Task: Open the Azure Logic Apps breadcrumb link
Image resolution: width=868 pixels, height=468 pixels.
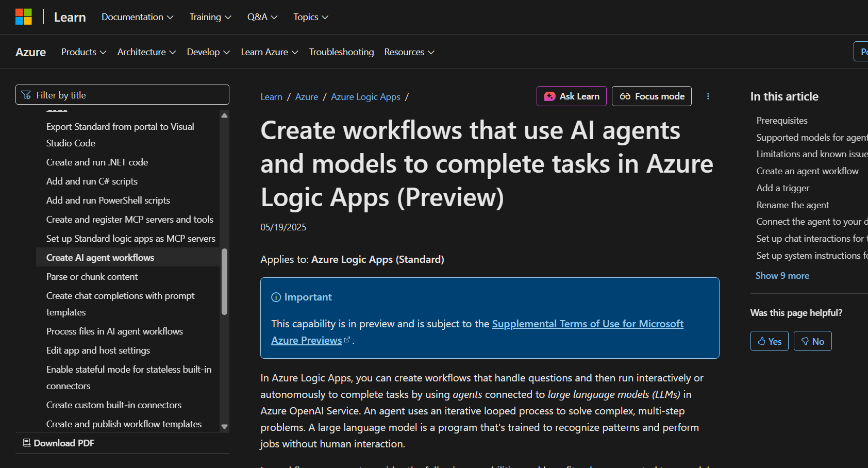Action: click(365, 96)
